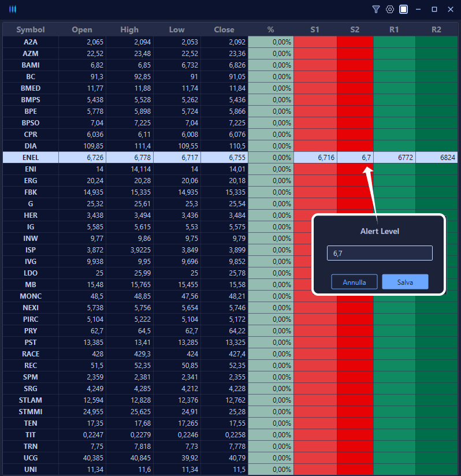Viewport: 461px width, 476px height.
Task: Click UCG high value 40,845
Action: (x=129, y=458)
